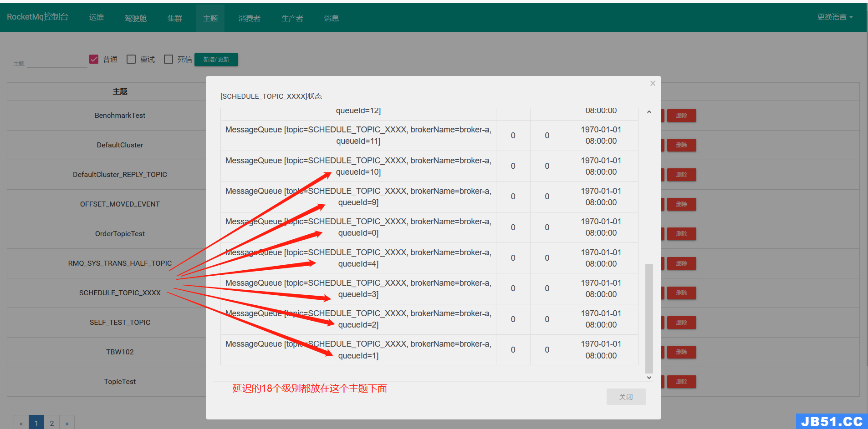Image resolution: width=868 pixels, height=429 pixels.
Task: Click the queueId=4 message queue row
Action: click(x=429, y=258)
